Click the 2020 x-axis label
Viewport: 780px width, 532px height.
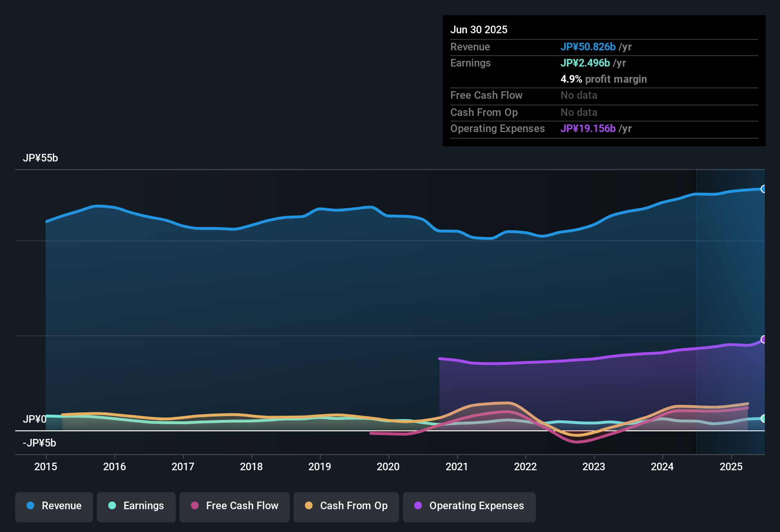click(x=388, y=467)
